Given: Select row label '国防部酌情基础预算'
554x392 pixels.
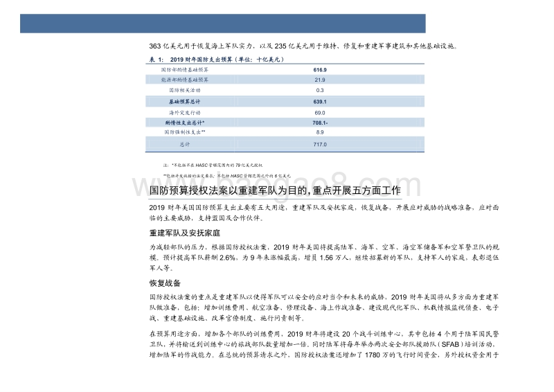Looking at the screenshot, I should coord(185,70).
